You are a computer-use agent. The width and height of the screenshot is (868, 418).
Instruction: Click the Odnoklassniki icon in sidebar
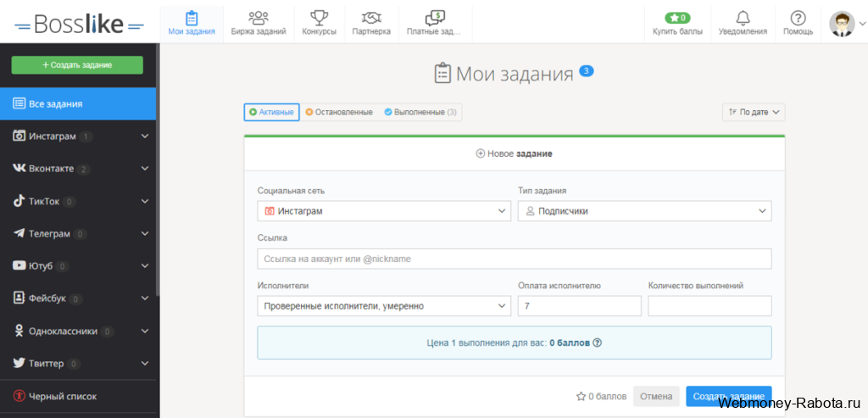coord(19,331)
